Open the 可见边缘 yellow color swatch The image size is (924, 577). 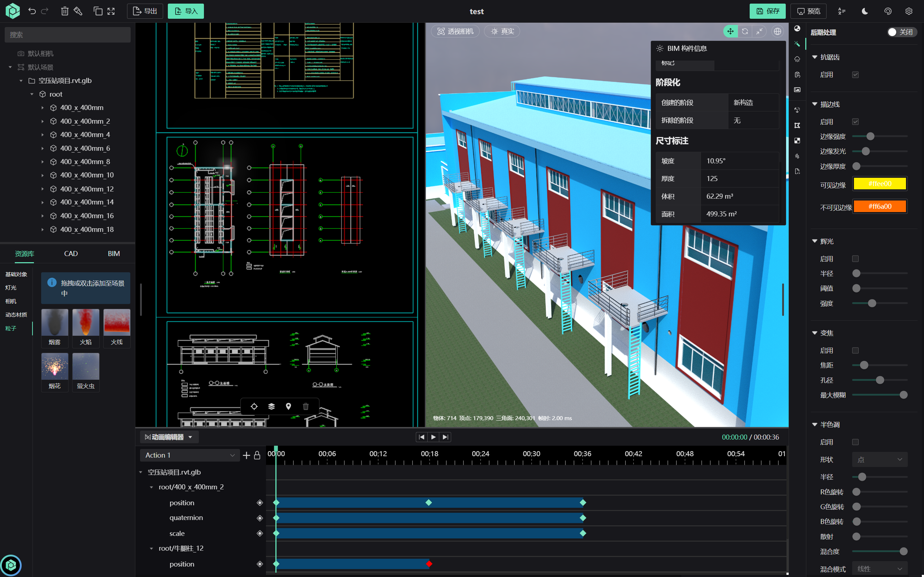click(x=879, y=184)
